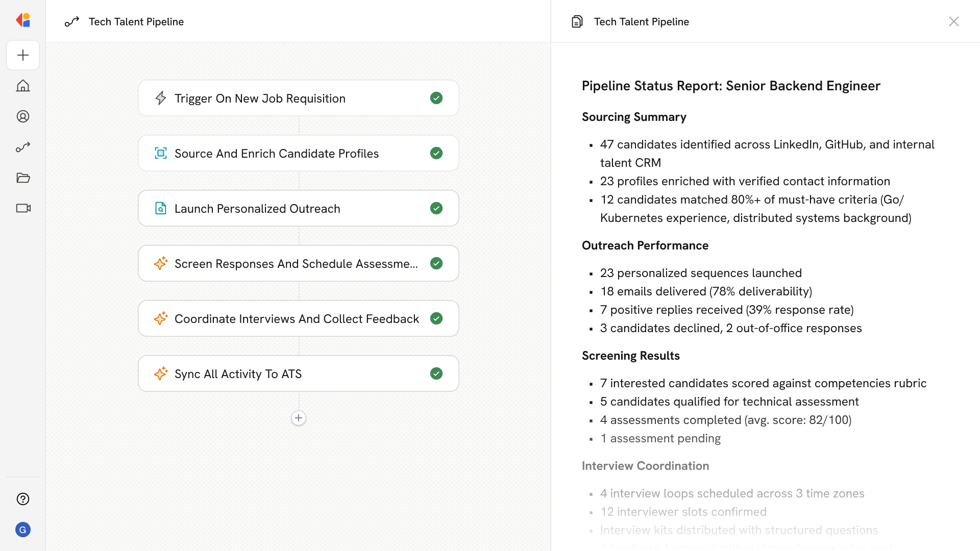Click the plus button in left sidebar
Image resolution: width=980 pixels, height=551 pixels.
(23, 55)
